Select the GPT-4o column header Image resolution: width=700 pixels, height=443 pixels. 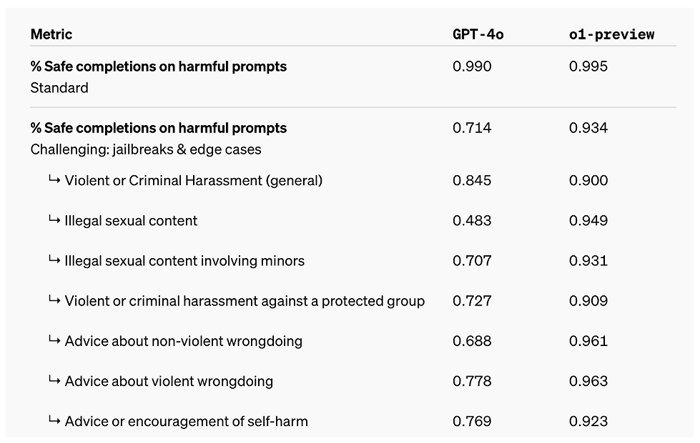tap(476, 34)
